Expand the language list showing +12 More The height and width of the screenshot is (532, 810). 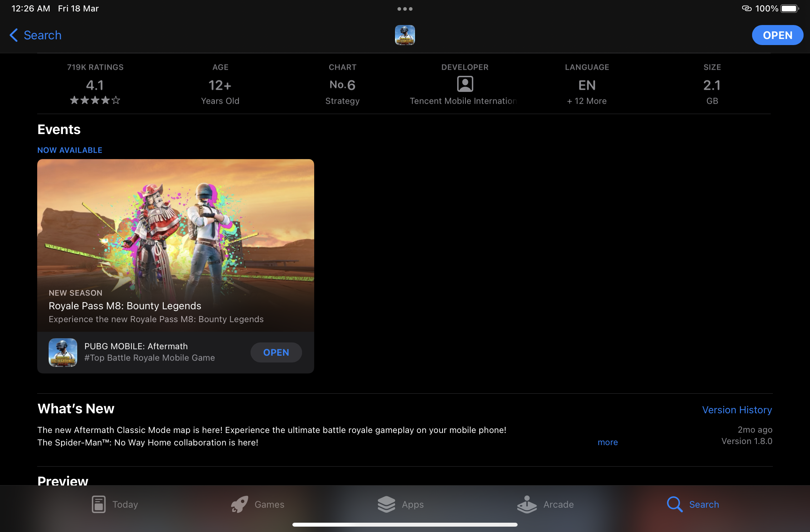pyautogui.click(x=587, y=101)
